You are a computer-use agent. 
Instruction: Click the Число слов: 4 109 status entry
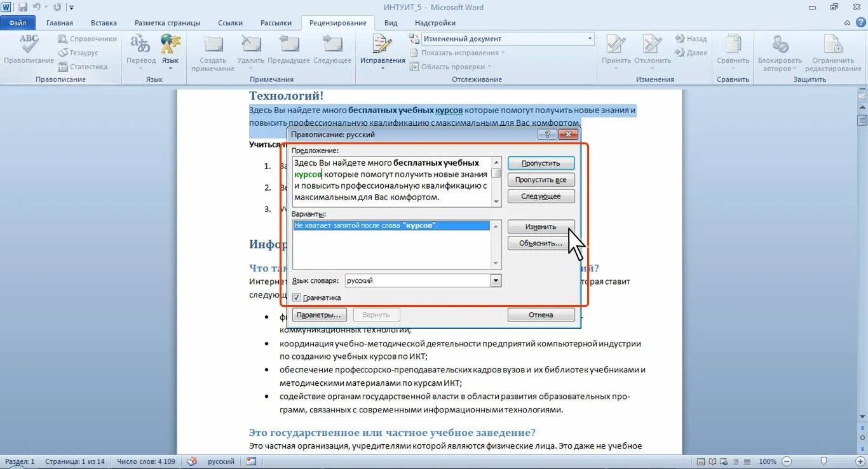146,461
